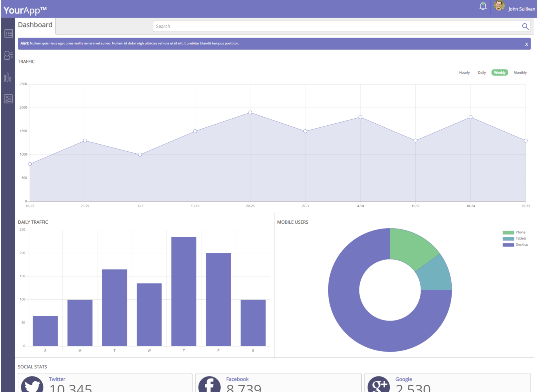Click the Google Plus icon

[379, 385]
